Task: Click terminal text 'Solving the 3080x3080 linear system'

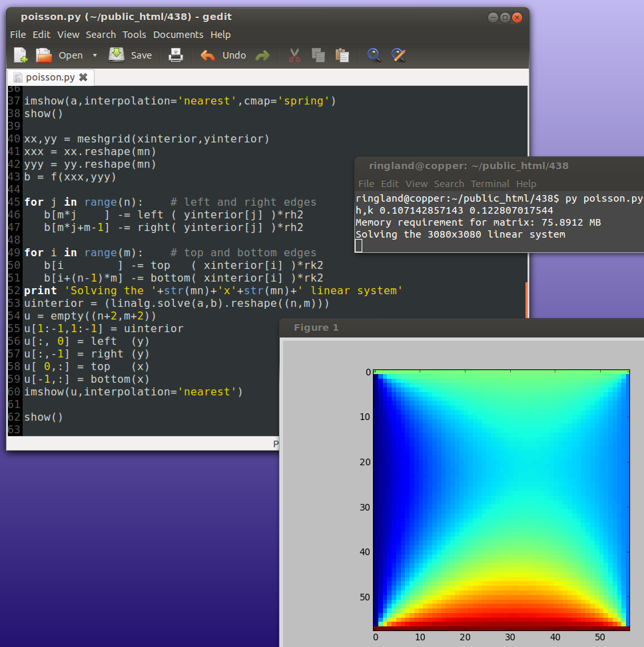Action: tap(460, 234)
